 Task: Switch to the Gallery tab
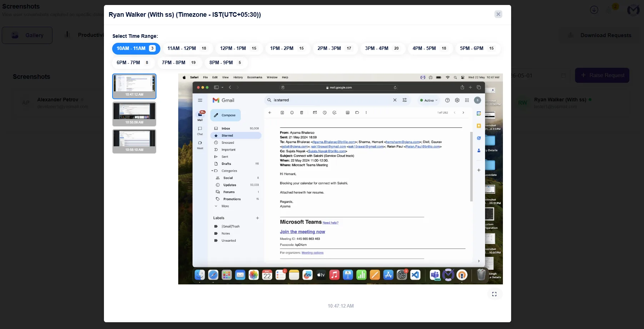pos(27,35)
